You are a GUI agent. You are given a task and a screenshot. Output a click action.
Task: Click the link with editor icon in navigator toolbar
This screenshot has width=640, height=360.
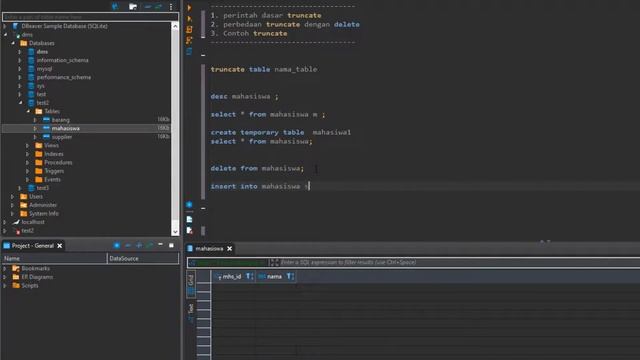(159, 7)
